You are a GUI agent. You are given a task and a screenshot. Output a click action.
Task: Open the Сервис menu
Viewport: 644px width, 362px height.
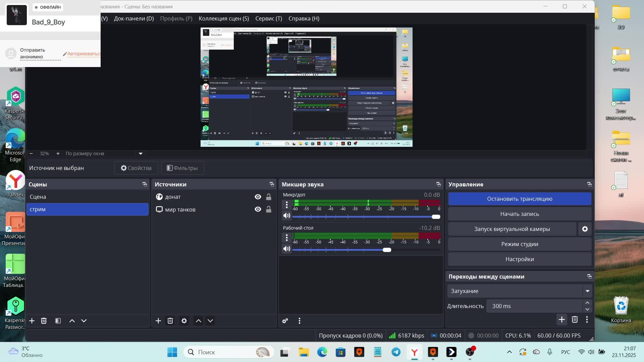point(268,18)
